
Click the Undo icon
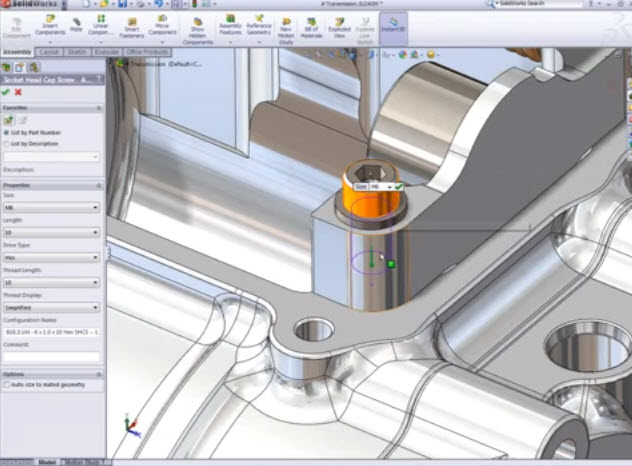(158, 4)
